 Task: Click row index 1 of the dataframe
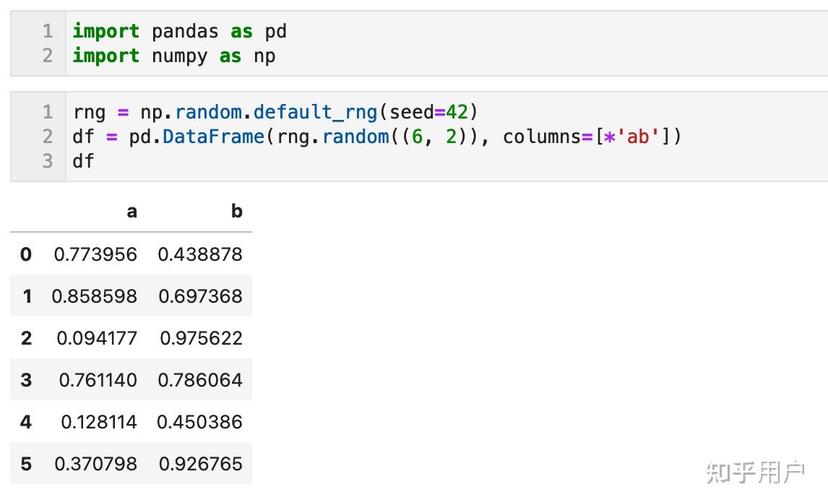pos(26,296)
